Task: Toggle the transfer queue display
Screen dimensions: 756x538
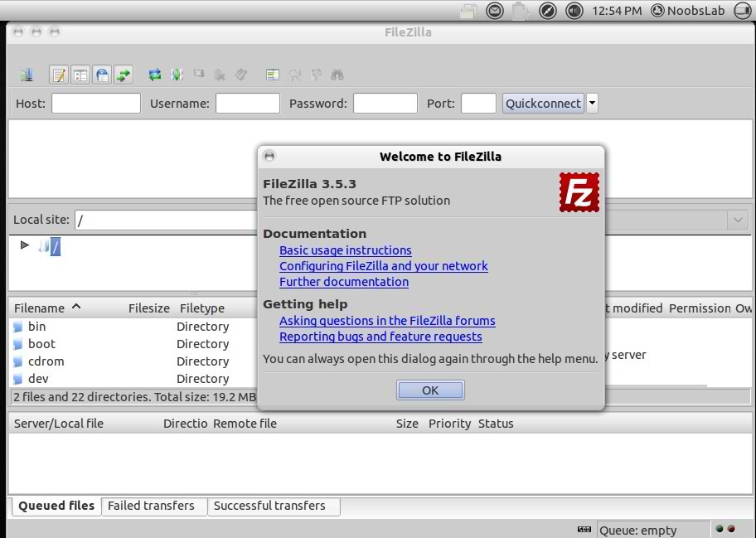Action: (x=124, y=75)
